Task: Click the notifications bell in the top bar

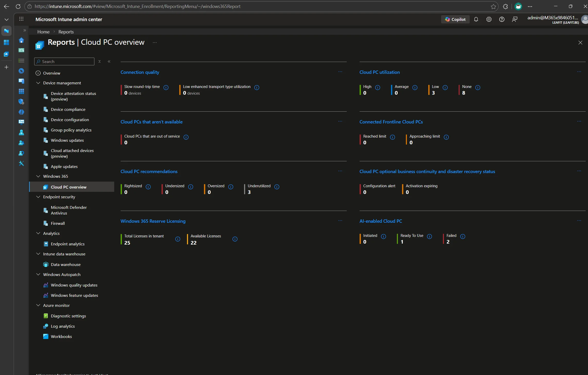Action: (476, 19)
